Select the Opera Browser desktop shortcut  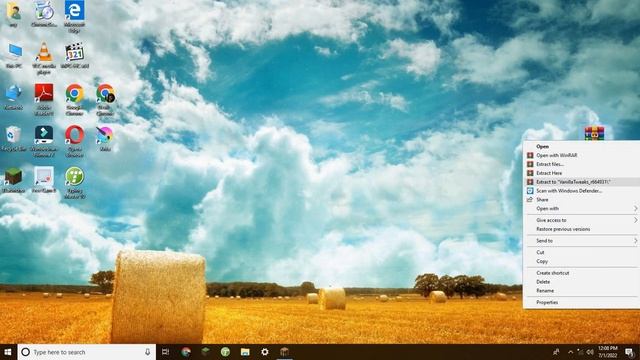pyautogui.click(x=74, y=141)
